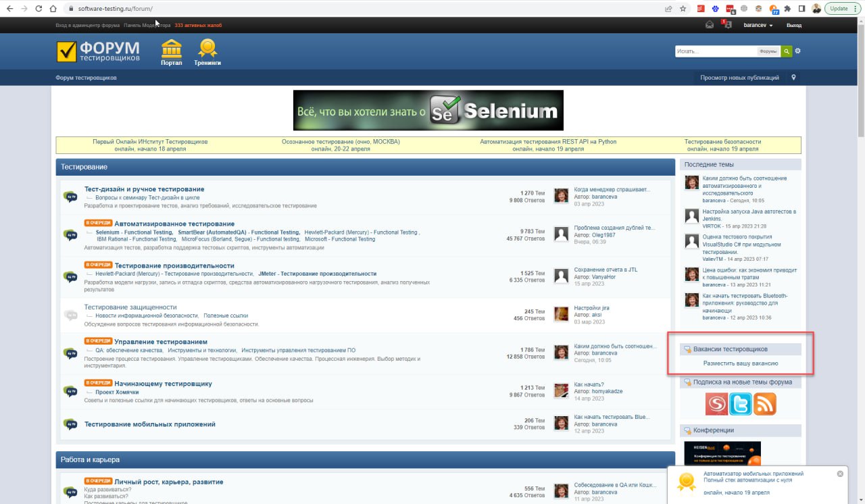Reload the page in the browser

[38, 9]
